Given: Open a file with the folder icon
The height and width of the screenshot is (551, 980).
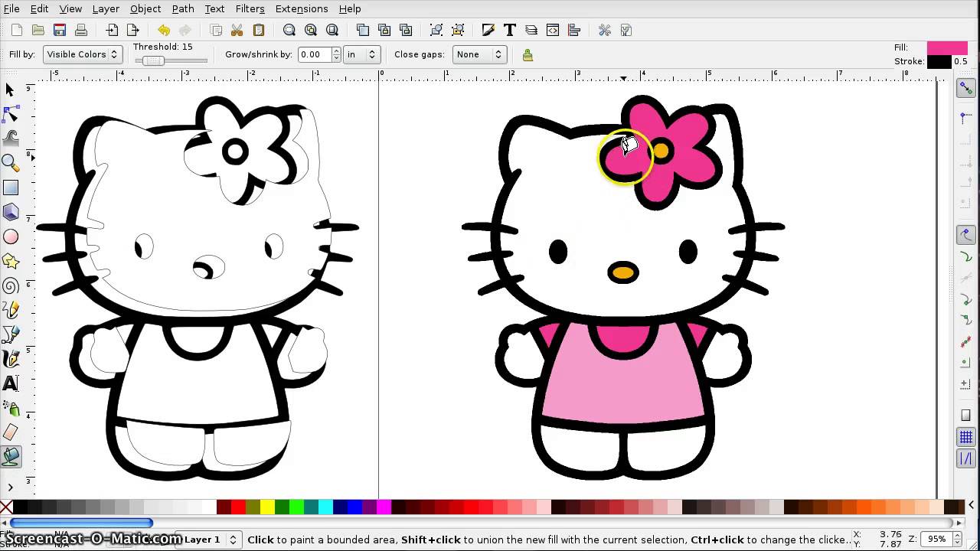Looking at the screenshot, I should [38, 31].
